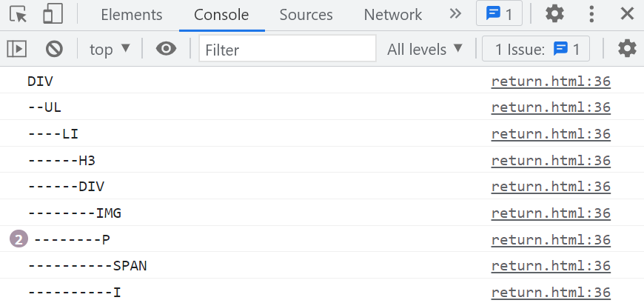Clear console with the ban icon
Screen dimensions: 644x303
[x=54, y=50]
